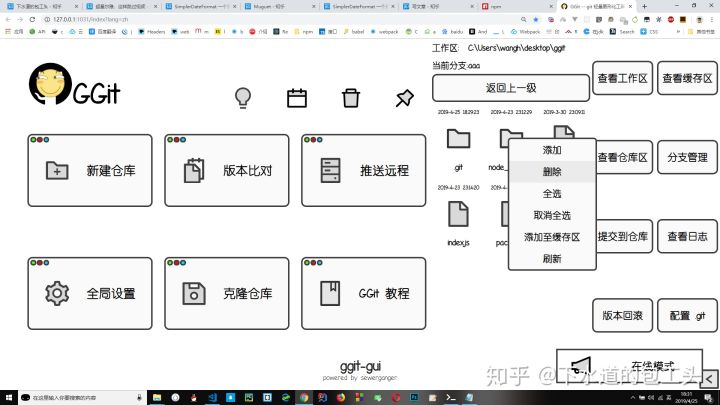This screenshot has height=405, width=720.
Task: Open the notification center in the taskbar
Action: [x=709, y=398]
